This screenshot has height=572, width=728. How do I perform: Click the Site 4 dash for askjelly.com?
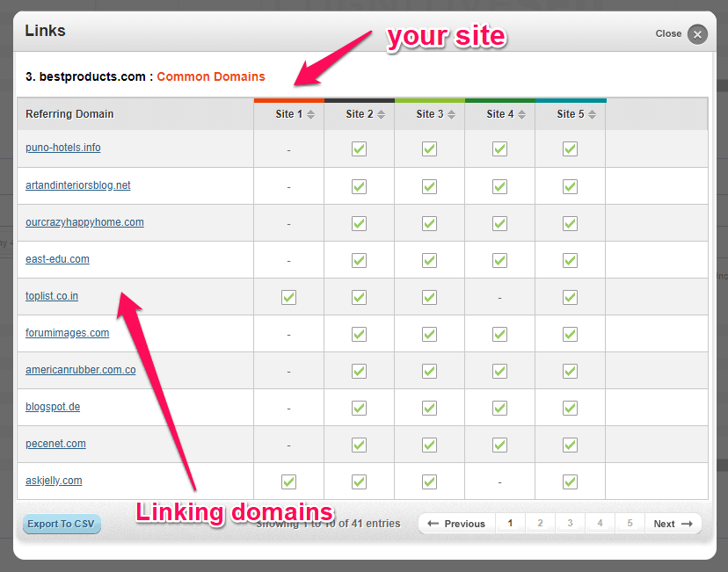click(499, 483)
